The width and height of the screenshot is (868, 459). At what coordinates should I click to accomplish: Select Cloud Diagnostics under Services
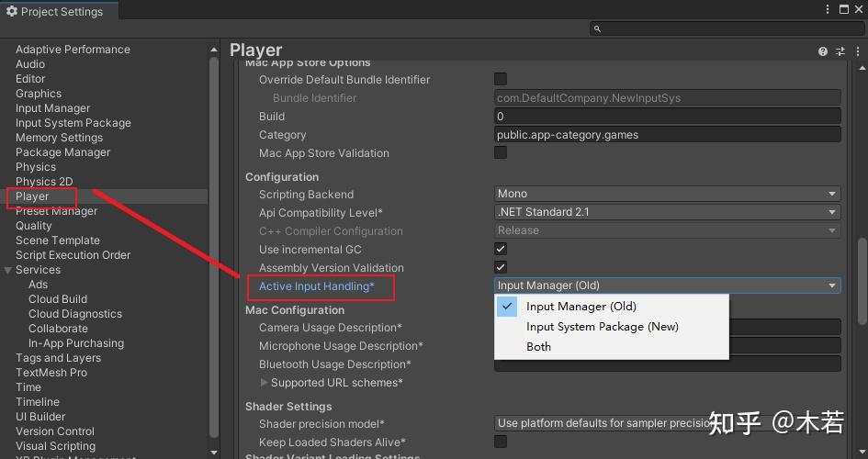tap(74, 314)
